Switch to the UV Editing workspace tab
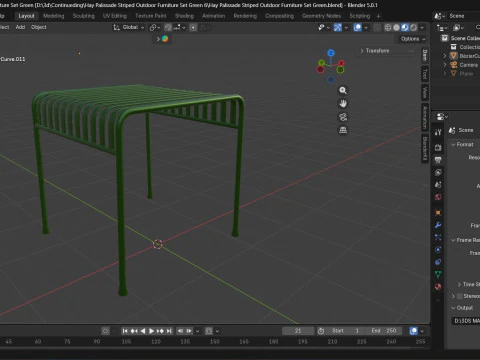This screenshot has height=360, width=480. point(115,16)
